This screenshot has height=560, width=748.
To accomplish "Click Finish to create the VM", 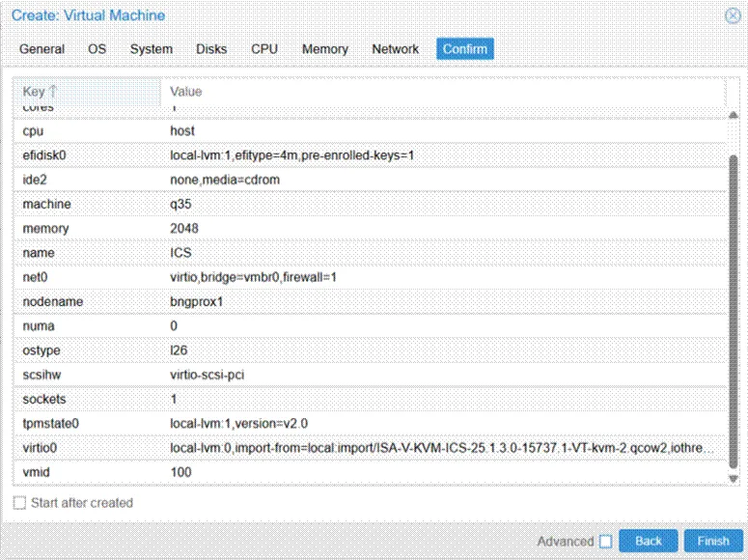I will click(713, 541).
